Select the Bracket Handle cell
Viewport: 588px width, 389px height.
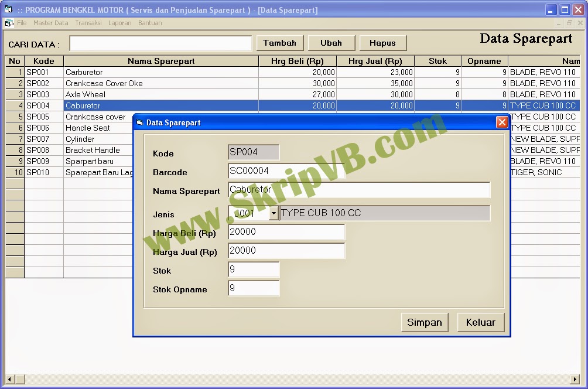98,150
